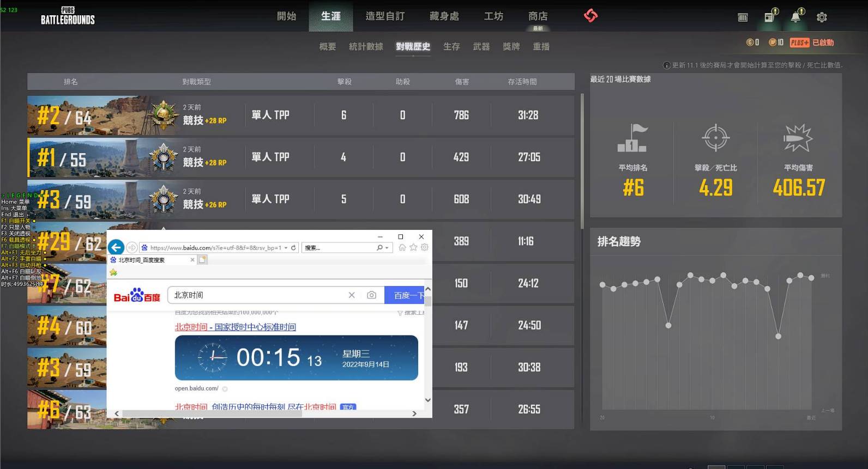Viewport: 868px width, 469px height.
Task: Switch to the 生存 sub-tab
Action: pyautogui.click(x=451, y=47)
